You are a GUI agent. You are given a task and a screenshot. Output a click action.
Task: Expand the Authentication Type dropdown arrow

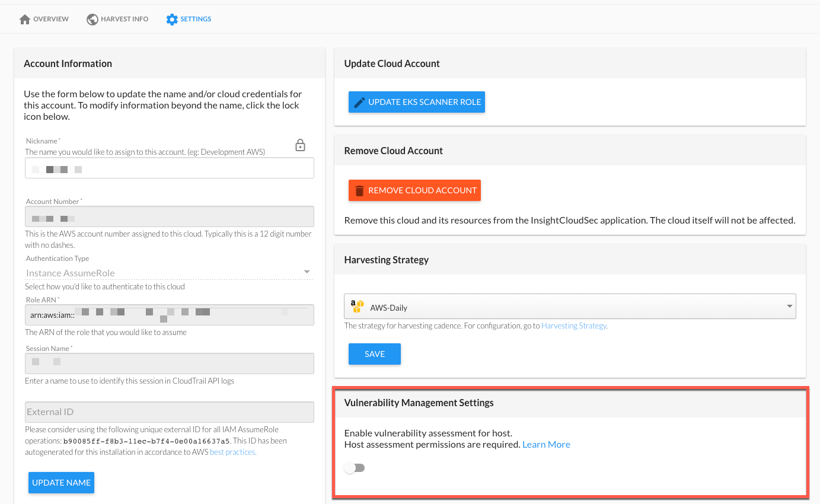[307, 272]
